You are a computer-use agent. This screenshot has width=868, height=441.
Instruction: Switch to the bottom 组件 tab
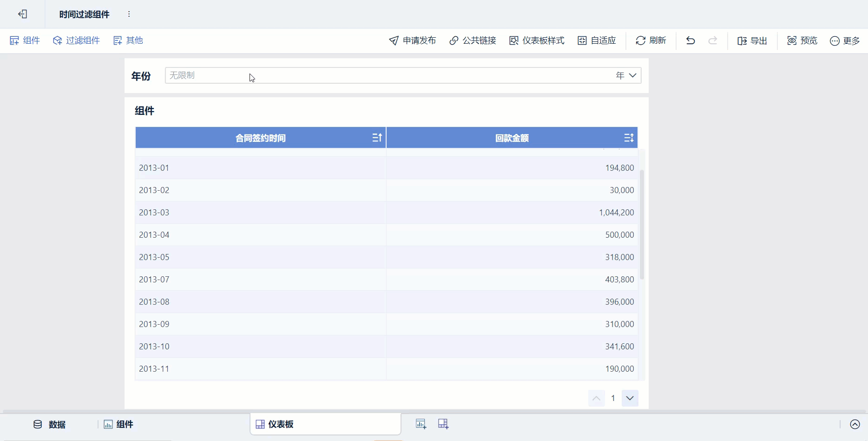tap(118, 424)
